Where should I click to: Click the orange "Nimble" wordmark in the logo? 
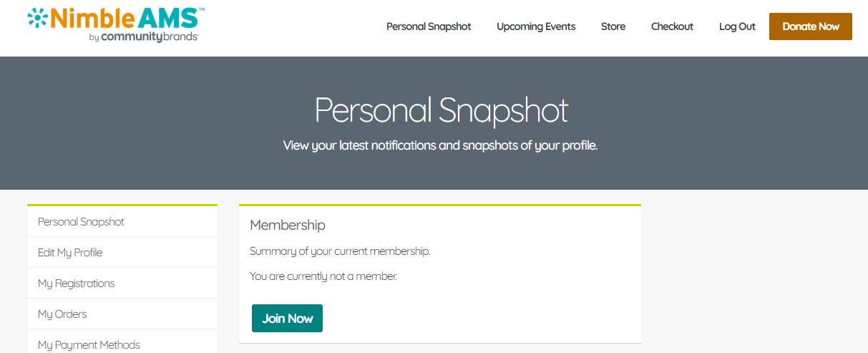coord(90,19)
